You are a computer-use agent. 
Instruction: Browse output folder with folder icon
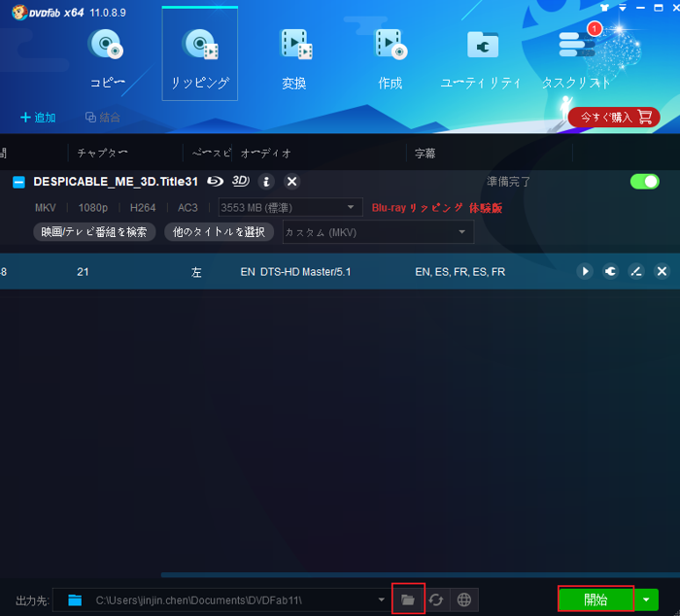point(408,599)
